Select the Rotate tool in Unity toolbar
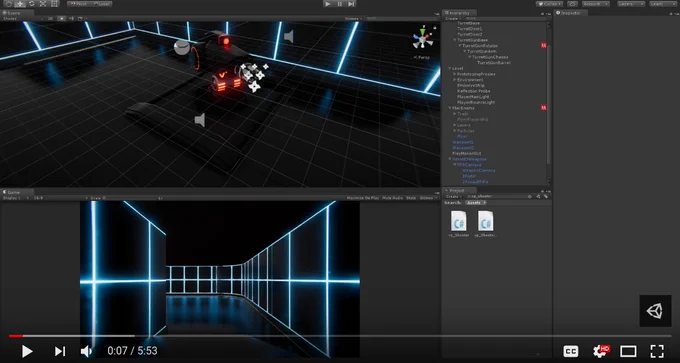This screenshot has width=680, height=363. 31,4
